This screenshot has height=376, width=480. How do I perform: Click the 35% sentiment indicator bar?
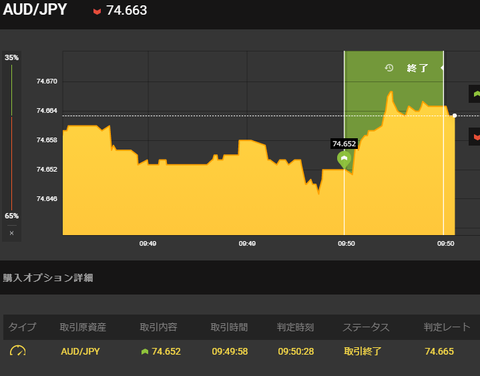click(12, 90)
